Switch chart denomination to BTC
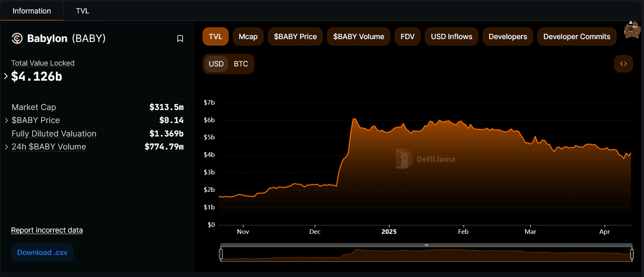Viewport: 644px width, 277px height. (x=241, y=64)
